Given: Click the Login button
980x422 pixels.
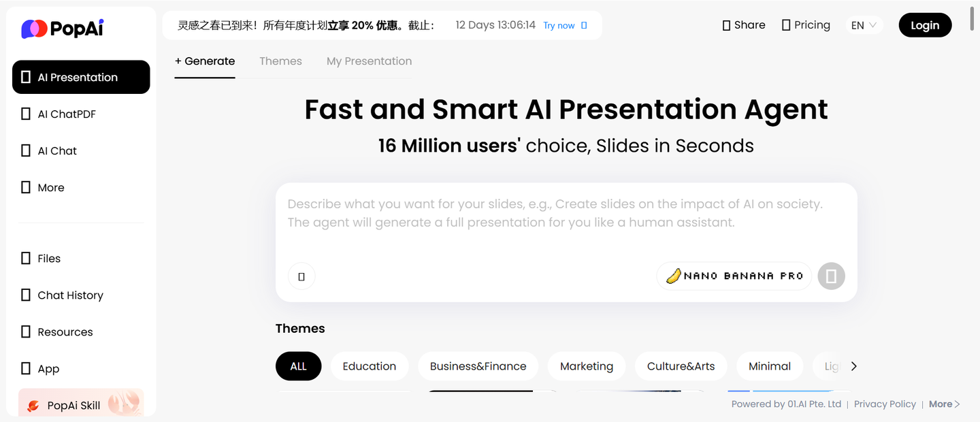Looking at the screenshot, I should [x=925, y=25].
